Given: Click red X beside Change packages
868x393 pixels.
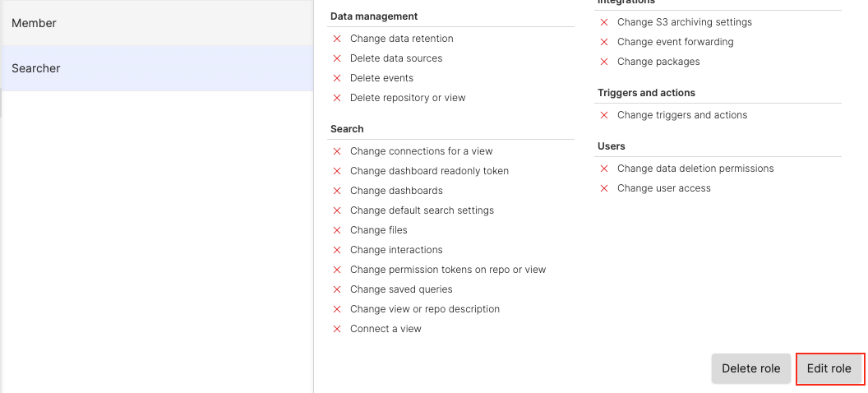Looking at the screenshot, I should tap(604, 62).
